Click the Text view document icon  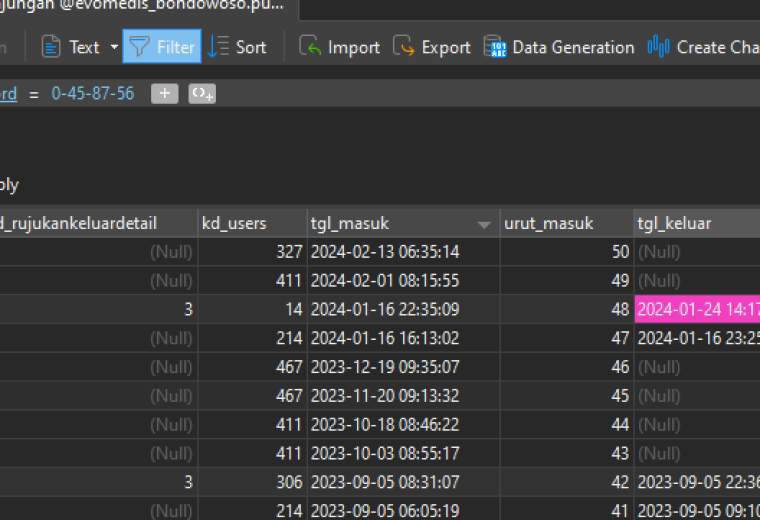[x=50, y=47]
